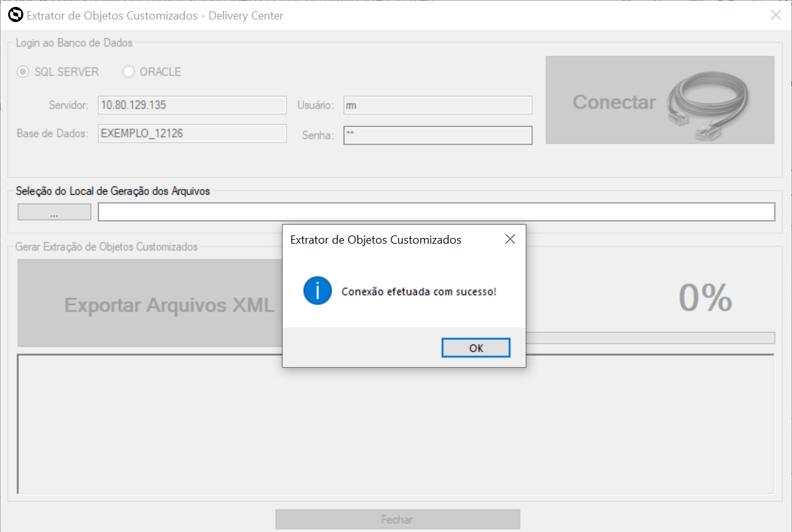This screenshot has height=532, width=792.
Task: Click the empty log output area
Action: coord(395,424)
